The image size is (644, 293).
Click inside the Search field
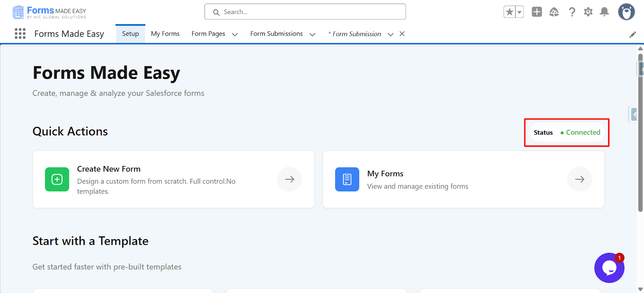(305, 12)
